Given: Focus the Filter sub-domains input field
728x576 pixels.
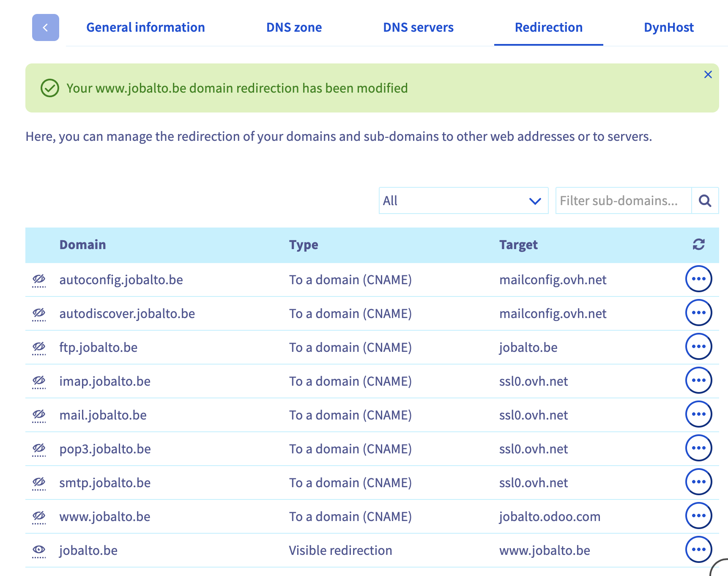Looking at the screenshot, I should pos(623,200).
